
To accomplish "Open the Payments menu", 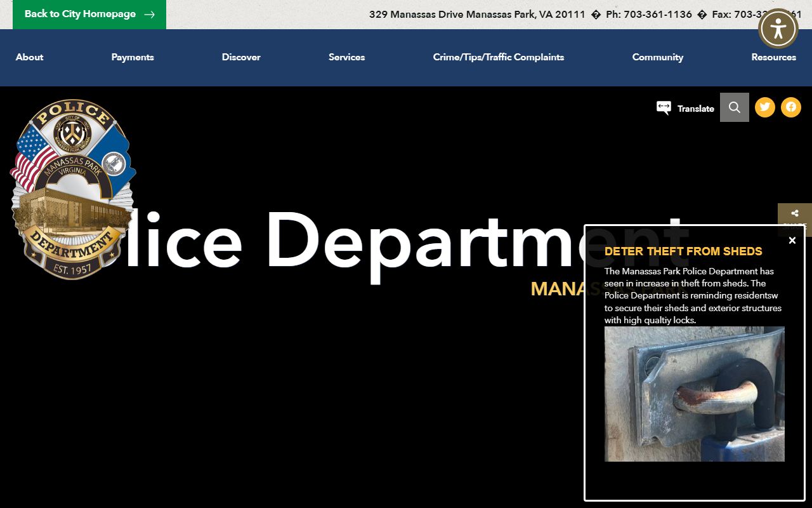I will tap(133, 57).
